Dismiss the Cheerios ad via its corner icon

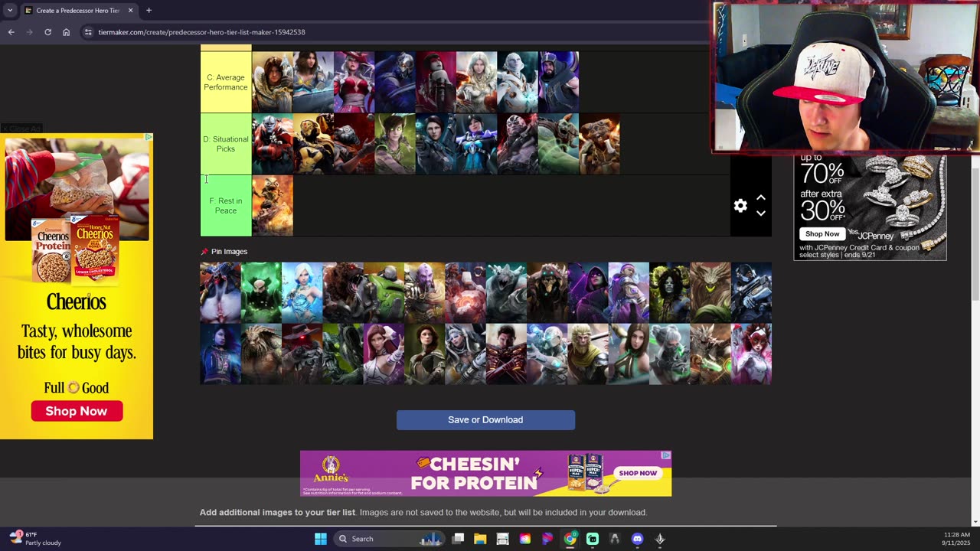pyautogui.click(x=149, y=137)
